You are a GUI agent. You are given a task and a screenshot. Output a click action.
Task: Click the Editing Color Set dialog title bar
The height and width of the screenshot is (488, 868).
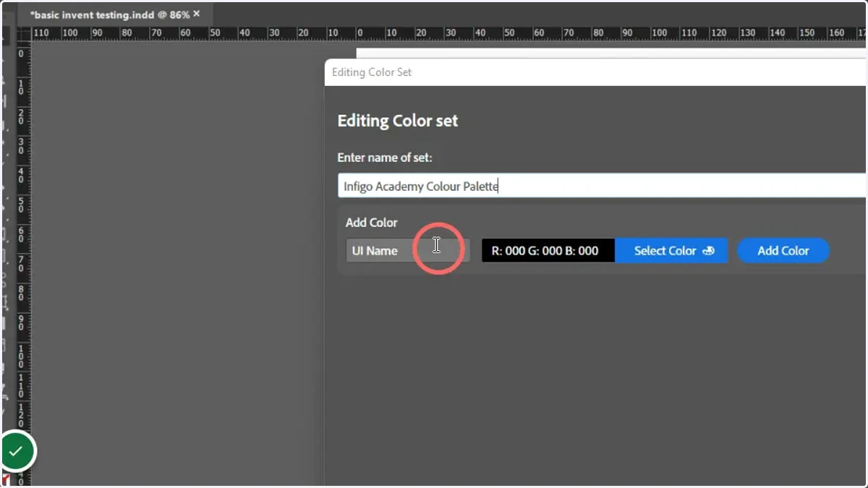coord(596,72)
